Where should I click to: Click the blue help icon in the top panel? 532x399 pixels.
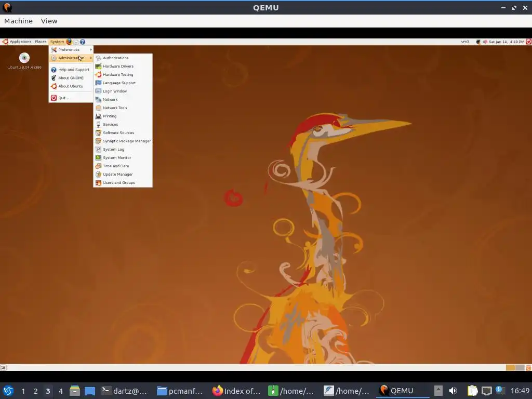click(83, 42)
